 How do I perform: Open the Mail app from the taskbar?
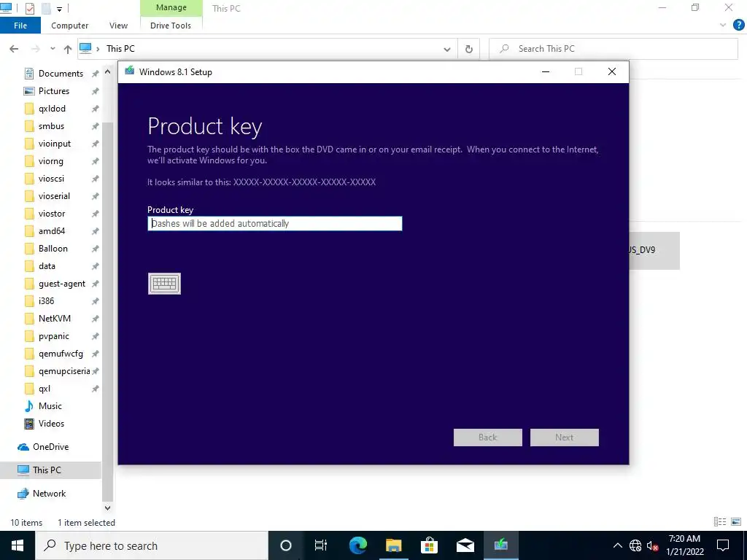click(x=465, y=545)
